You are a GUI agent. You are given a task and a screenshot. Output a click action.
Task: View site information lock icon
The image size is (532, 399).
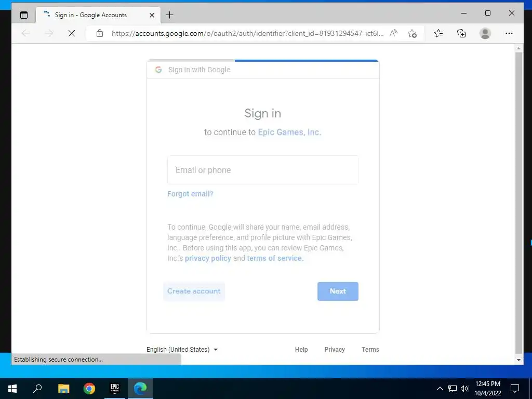pos(99,33)
